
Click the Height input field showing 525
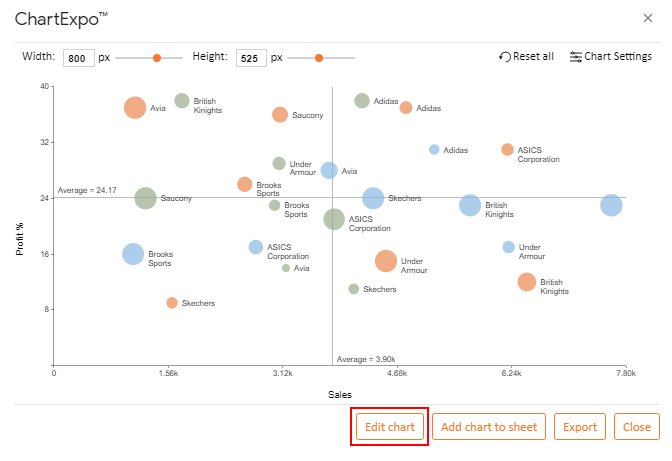251,58
